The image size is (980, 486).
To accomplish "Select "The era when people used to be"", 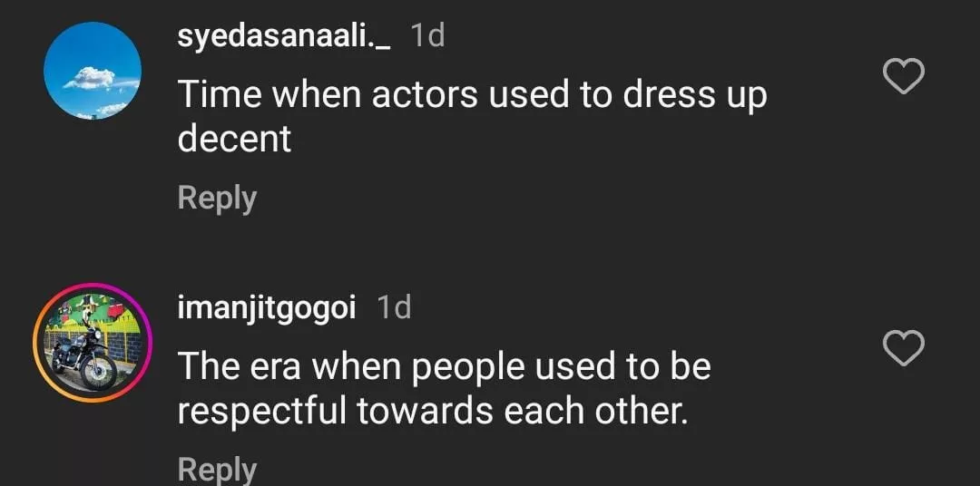I will pyautogui.click(x=444, y=366).
